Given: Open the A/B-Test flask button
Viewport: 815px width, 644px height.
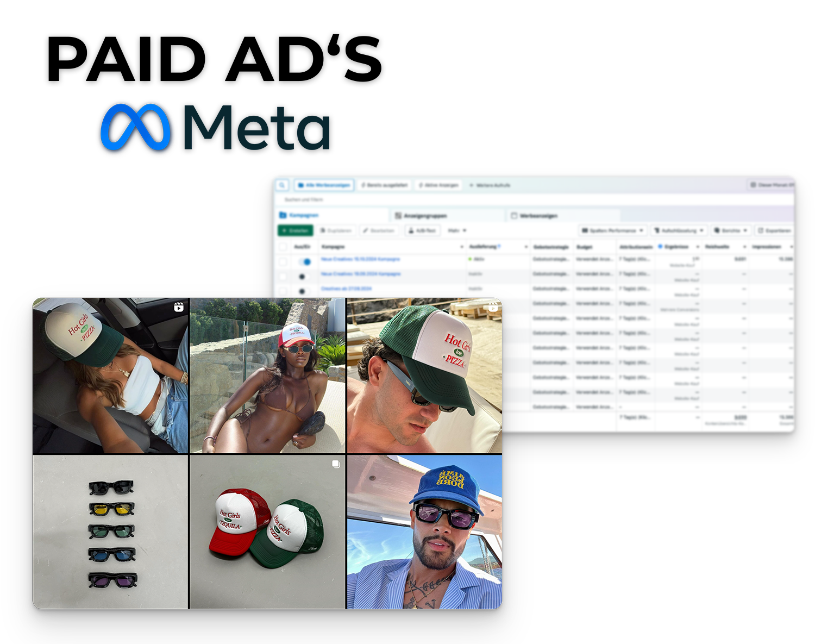Looking at the screenshot, I should [423, 230].
